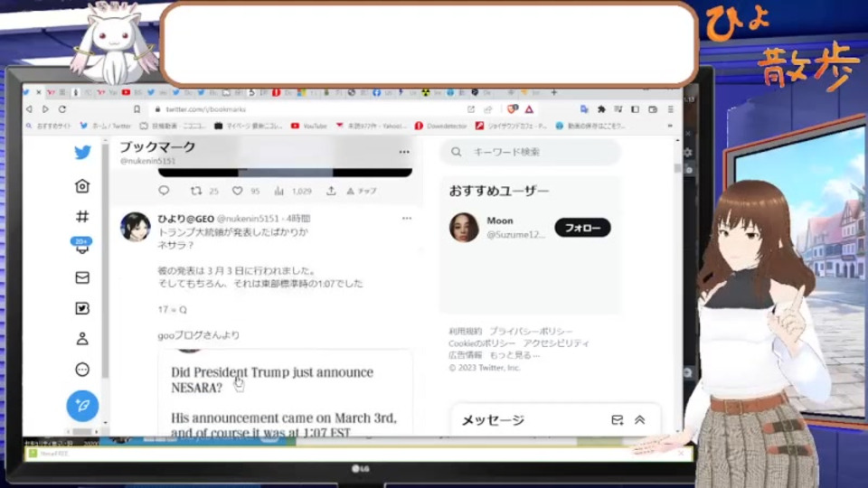Switch to the YouTube browser tab

coord(127,92)
